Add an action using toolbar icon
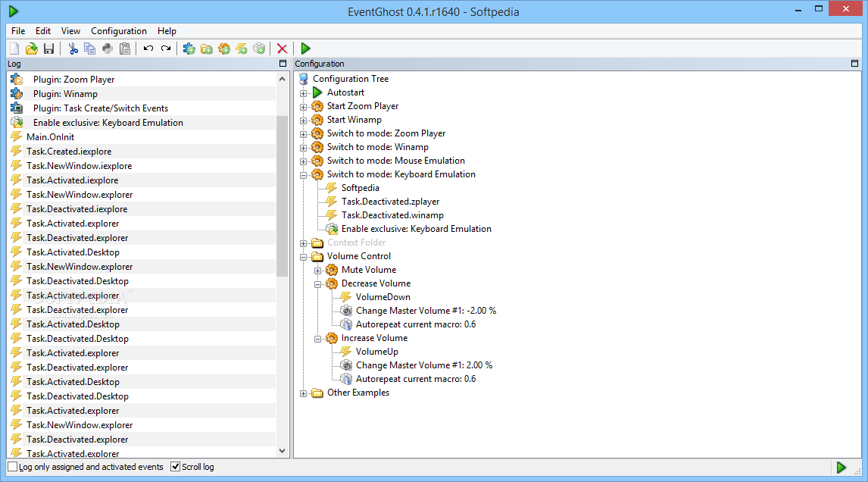The image size is (868, 482). [x=259, y=49]
